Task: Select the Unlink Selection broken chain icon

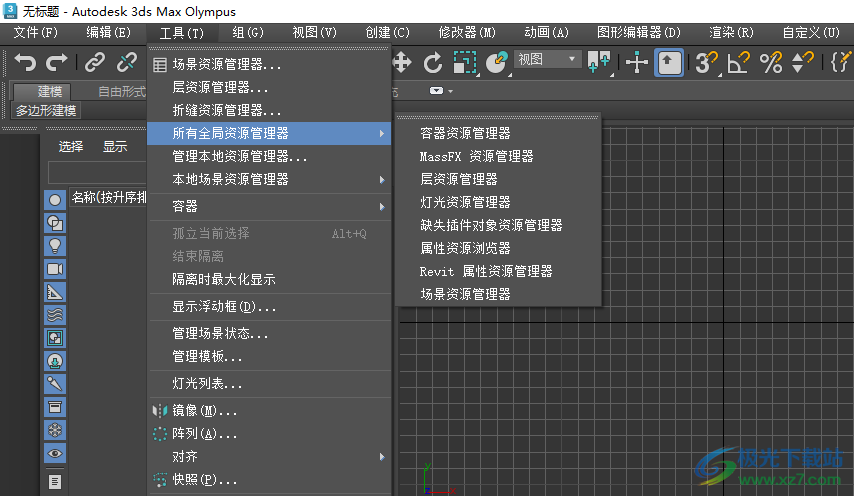Action: pyautogui.click(x=127, y=63)
